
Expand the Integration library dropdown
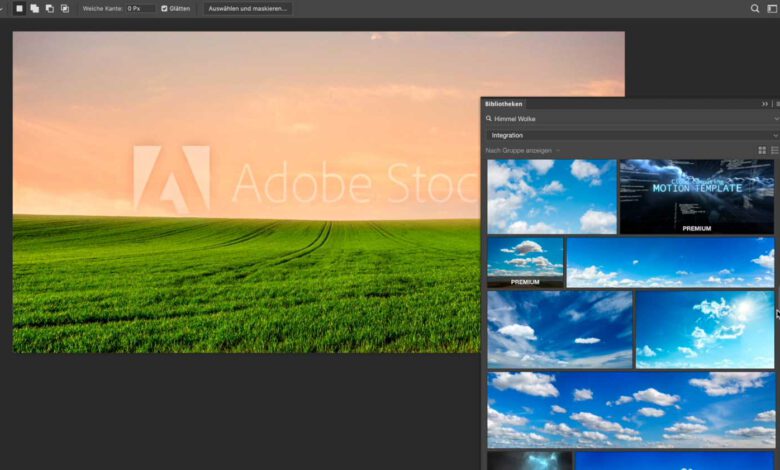775,135
